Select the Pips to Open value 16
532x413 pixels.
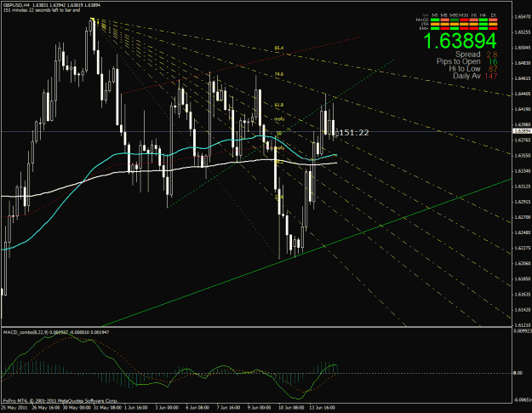tap(493, 62)
